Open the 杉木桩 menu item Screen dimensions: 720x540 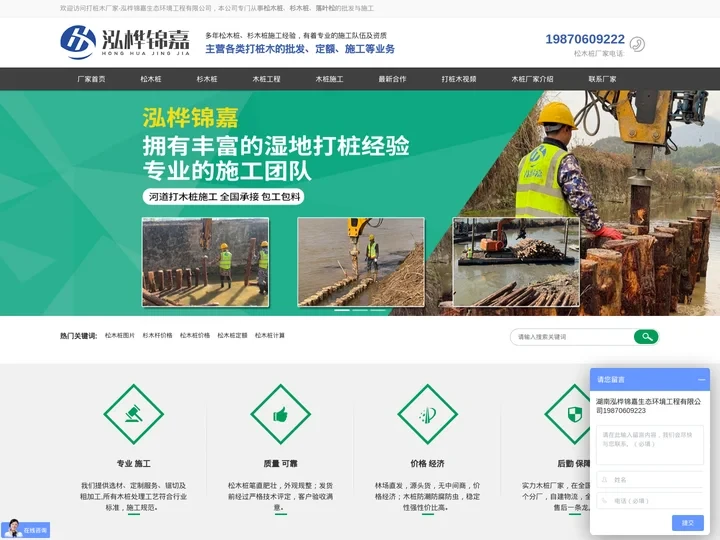click(x=207, y=79)
